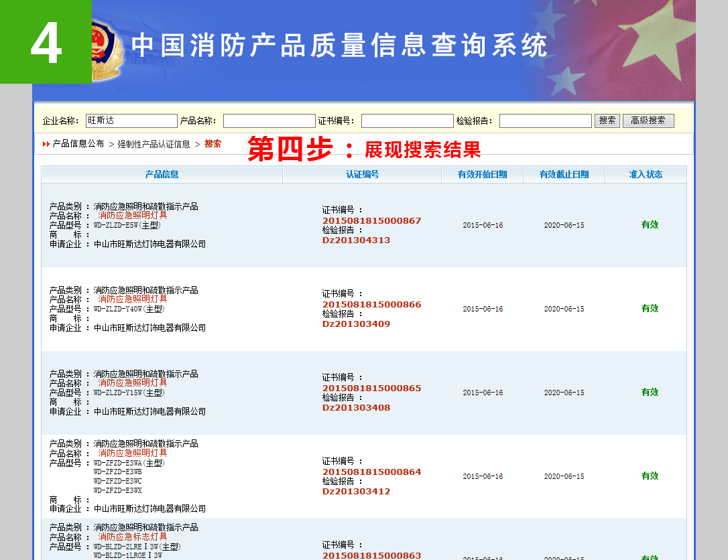Click the red 搜索 breadcrumb item
This screenshot has width=728, height=560.
coord(213,144)
